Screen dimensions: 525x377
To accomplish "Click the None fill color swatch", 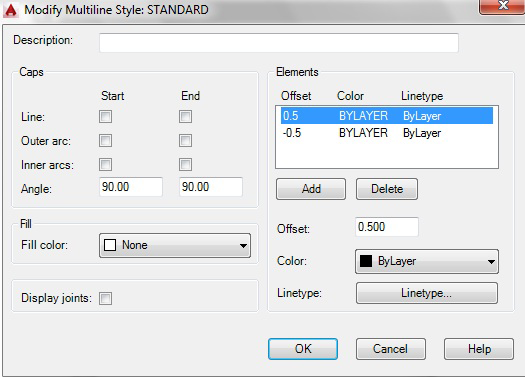I will [x=110, y=245].
